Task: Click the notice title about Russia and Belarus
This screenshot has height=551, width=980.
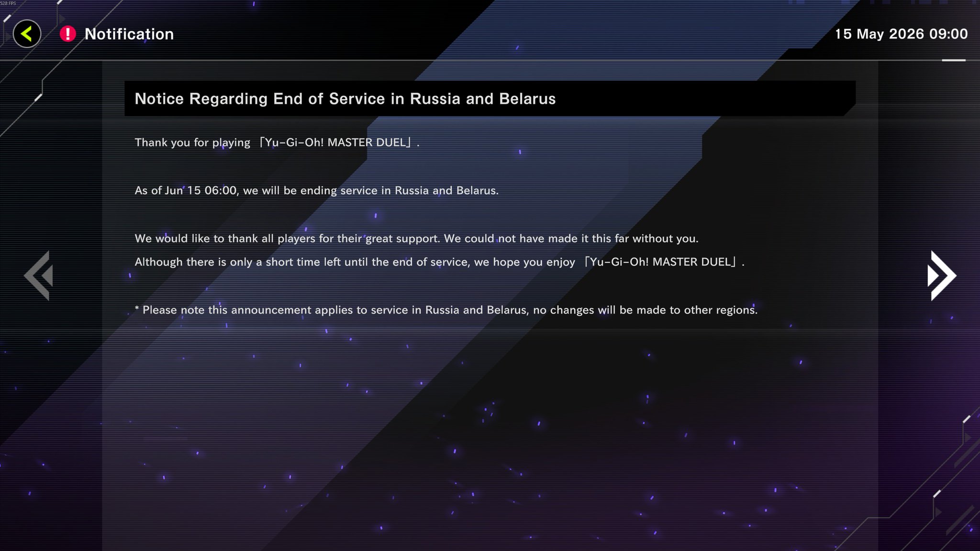Action: pyautogui.click(x=345, y=99)
